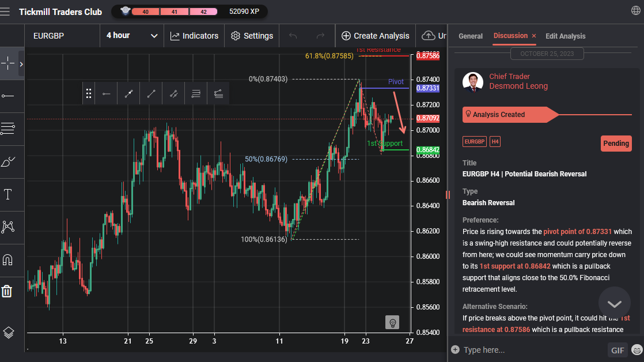Open Desmond Leong's profile avatar
The width and height of the screenshot is (644, 362).
[473, 82]
